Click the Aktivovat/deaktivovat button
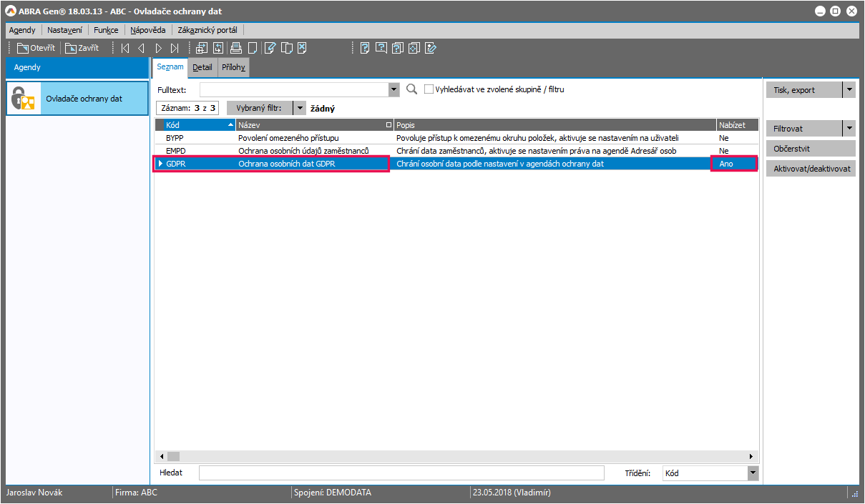 810,169
